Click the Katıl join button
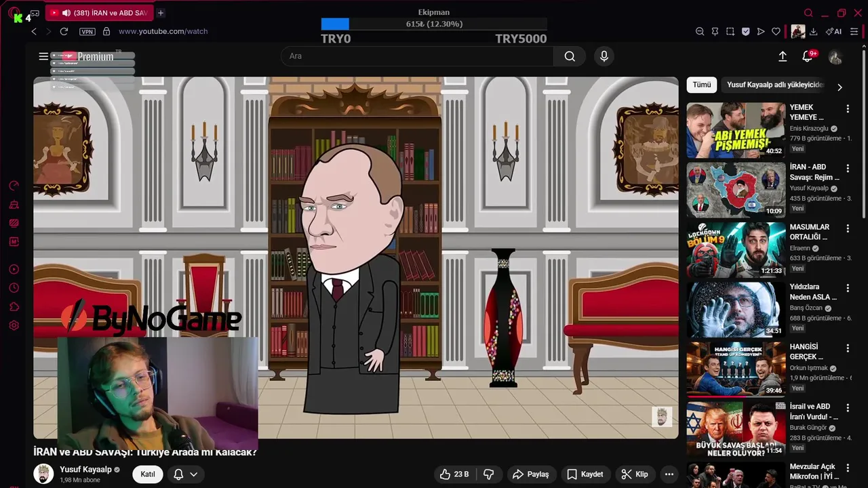Screen dimensions: 868x488 coord(148,474)
